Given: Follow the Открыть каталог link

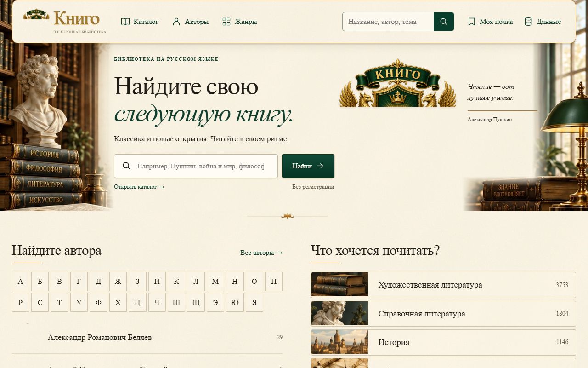Looking at the screenshot, I should [139, 187].
